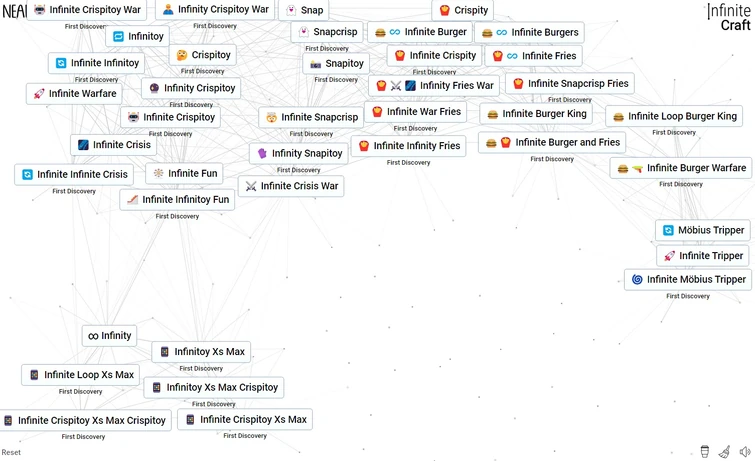The height and width of the screenshot is (461, 755).
Task: Click the Infinite Crisis element card
Action: click(113, 145)
